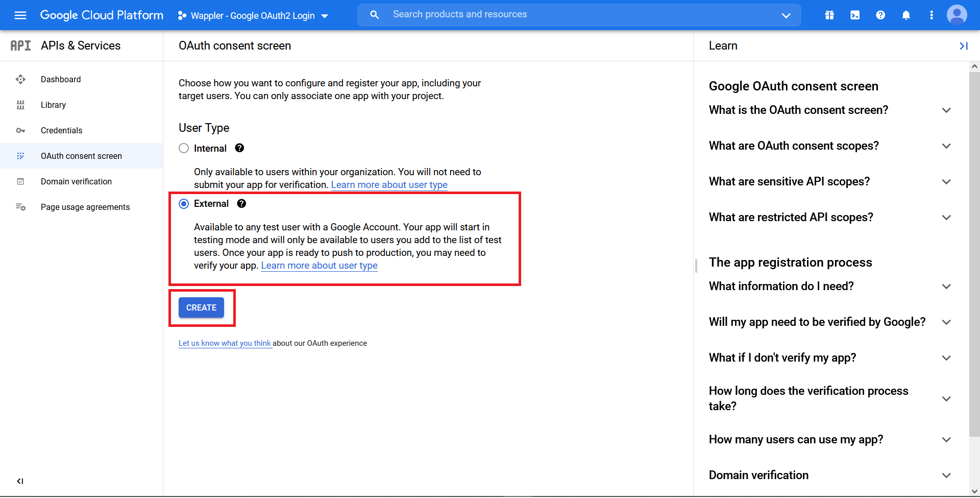Screen dimensions: 980x498
Task: Focus the Search products and resources field
Action: point(579,15)
